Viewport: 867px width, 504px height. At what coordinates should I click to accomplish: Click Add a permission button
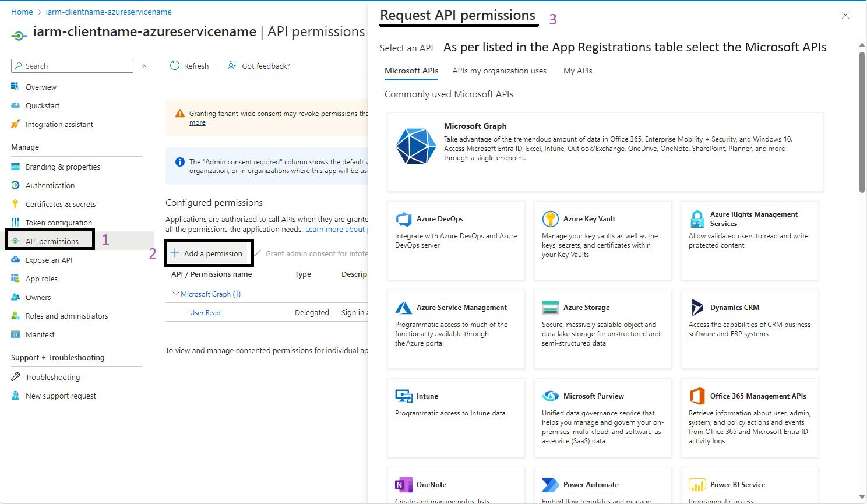(207, 253)
